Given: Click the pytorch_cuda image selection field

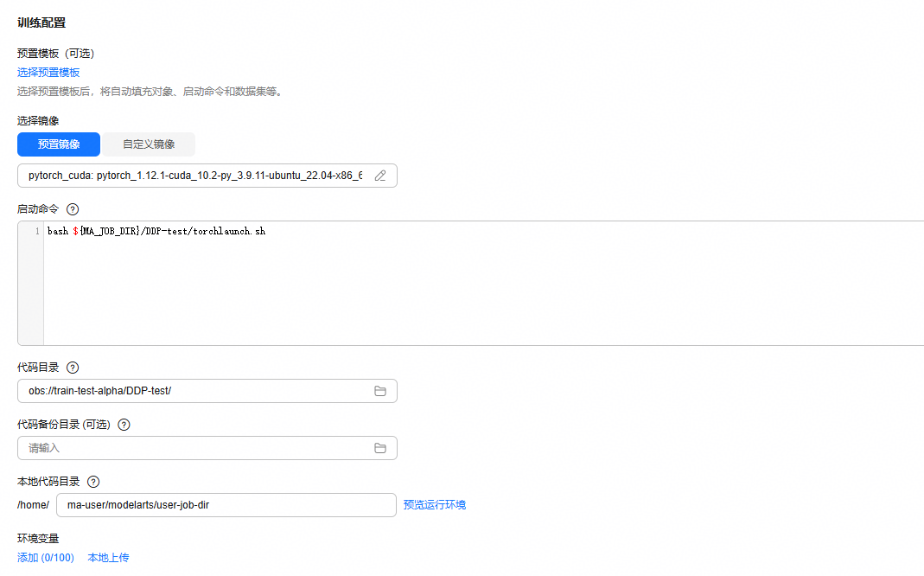Looking at the screenshot, I should 207,176.
